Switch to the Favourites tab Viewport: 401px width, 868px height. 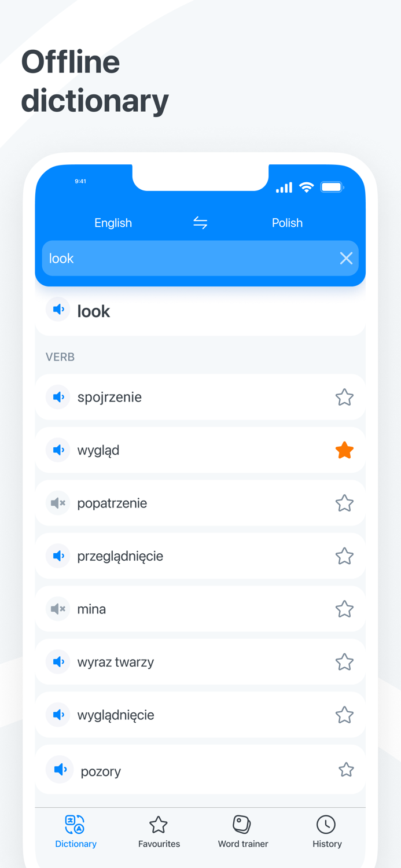click(159, 832)
